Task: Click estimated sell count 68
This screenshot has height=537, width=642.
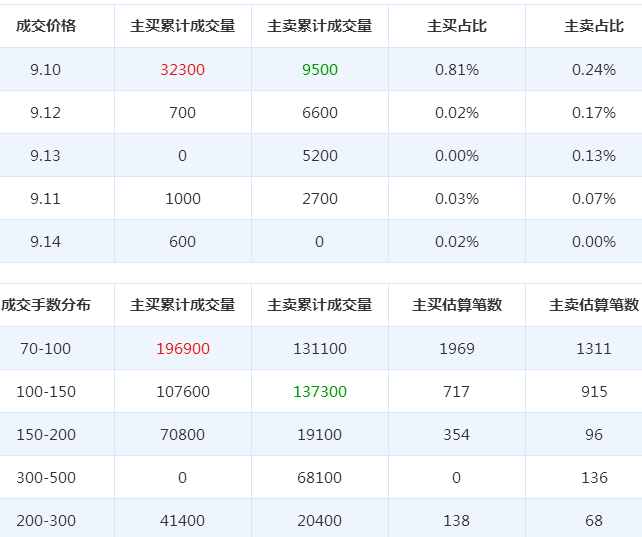Action: click(x=594, y=521)
